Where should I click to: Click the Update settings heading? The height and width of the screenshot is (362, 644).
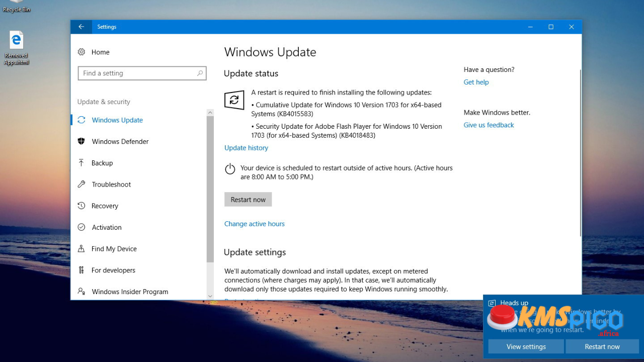point(255,252)
